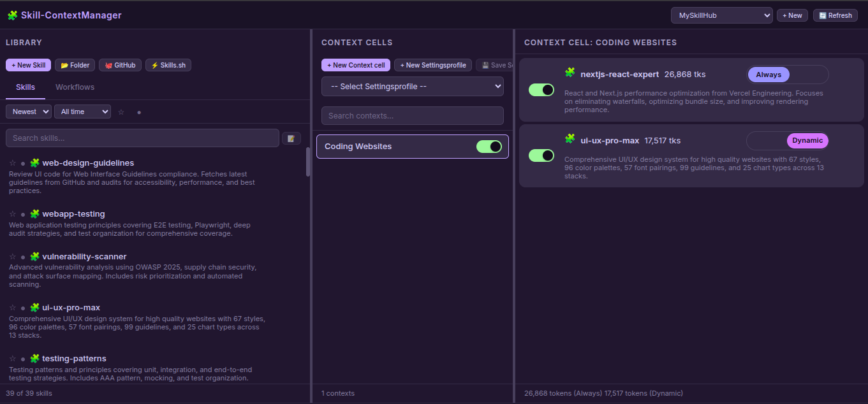Star the web-design-guidelines skill
868x404 pixels.
(x=12, y=162)
